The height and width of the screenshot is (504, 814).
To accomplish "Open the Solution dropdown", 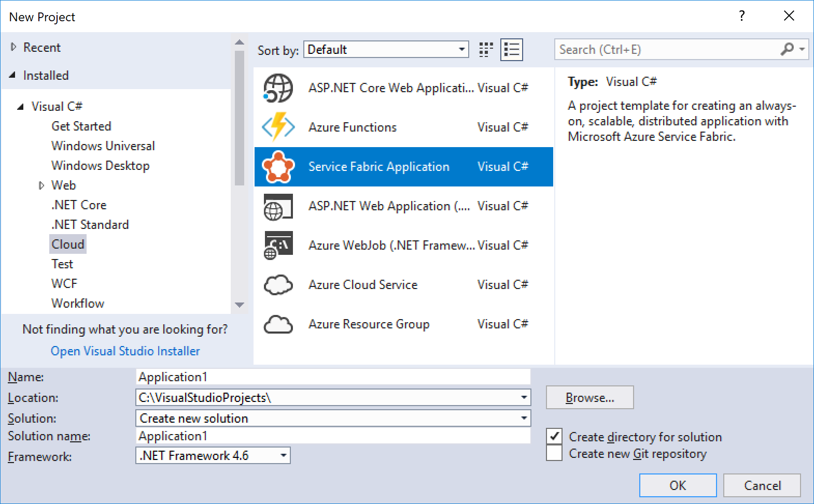I will tap(333, 418).
